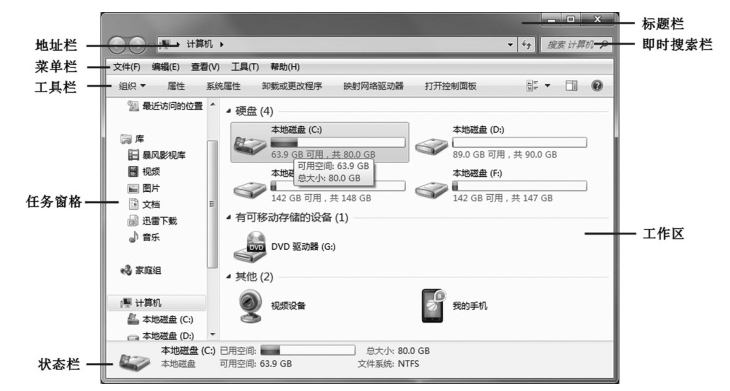Collapse the 硬盘 (4) group

(229, 111)
